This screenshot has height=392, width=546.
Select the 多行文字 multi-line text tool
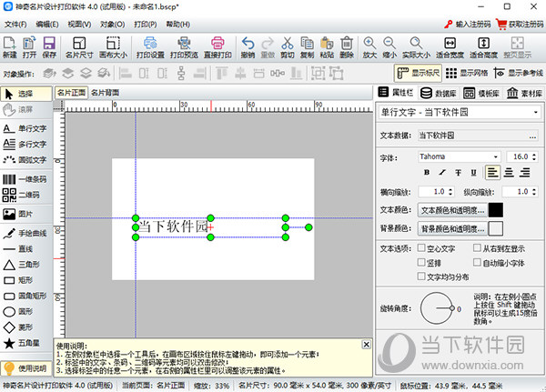26,144
